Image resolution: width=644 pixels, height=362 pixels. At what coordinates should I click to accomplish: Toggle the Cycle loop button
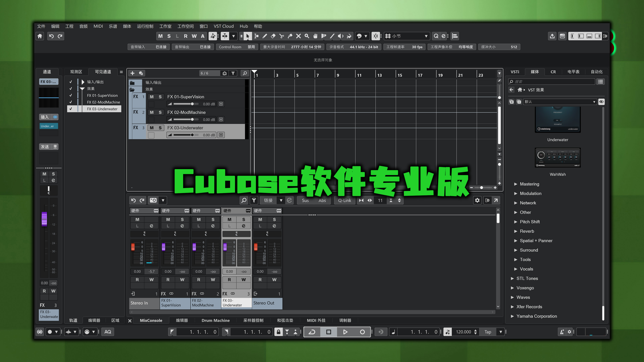pos(312,332)
